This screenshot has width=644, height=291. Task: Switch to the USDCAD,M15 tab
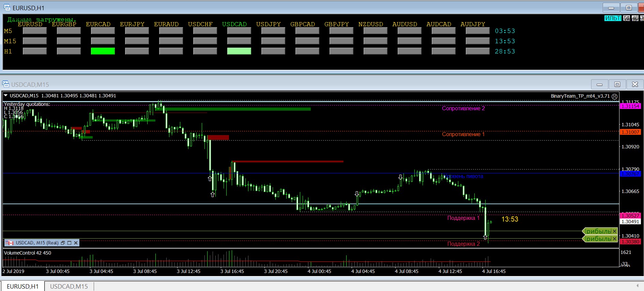(x=69, y=286)
